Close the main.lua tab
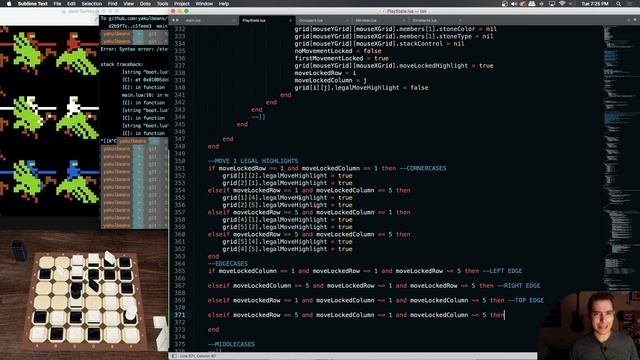 [234, 20]
